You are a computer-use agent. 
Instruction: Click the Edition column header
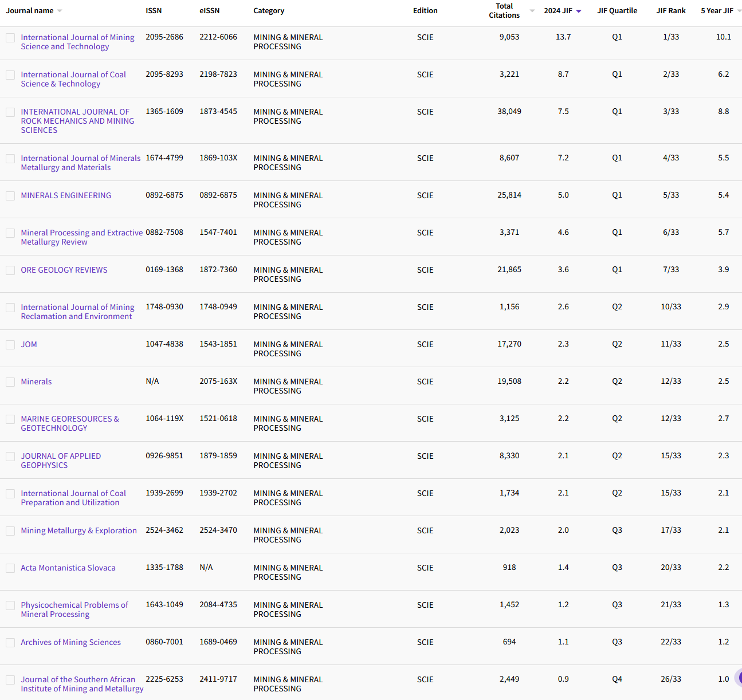coord(425,11)
